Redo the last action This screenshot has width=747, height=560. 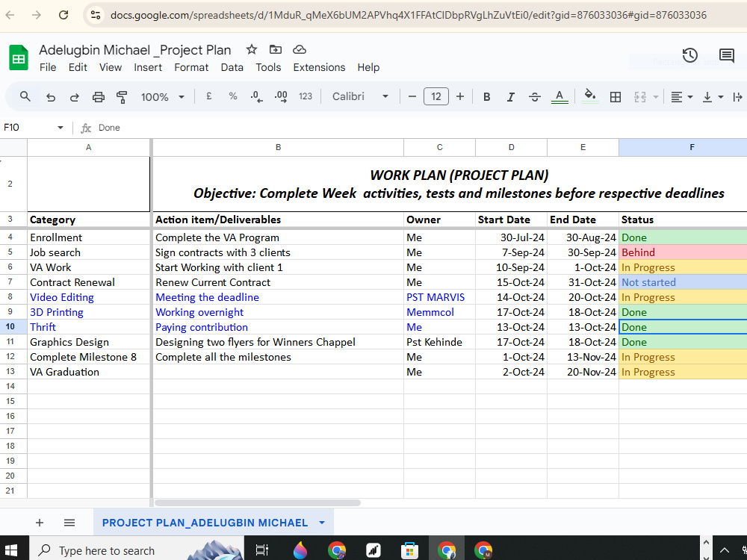click(74, 97)
